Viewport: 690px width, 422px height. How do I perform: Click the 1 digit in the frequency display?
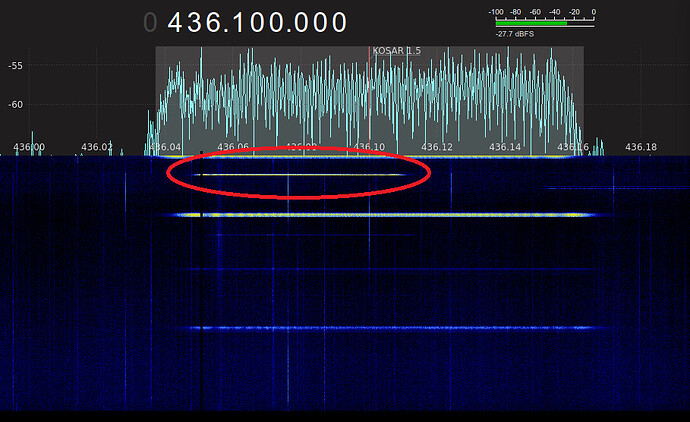click(239, 22)
